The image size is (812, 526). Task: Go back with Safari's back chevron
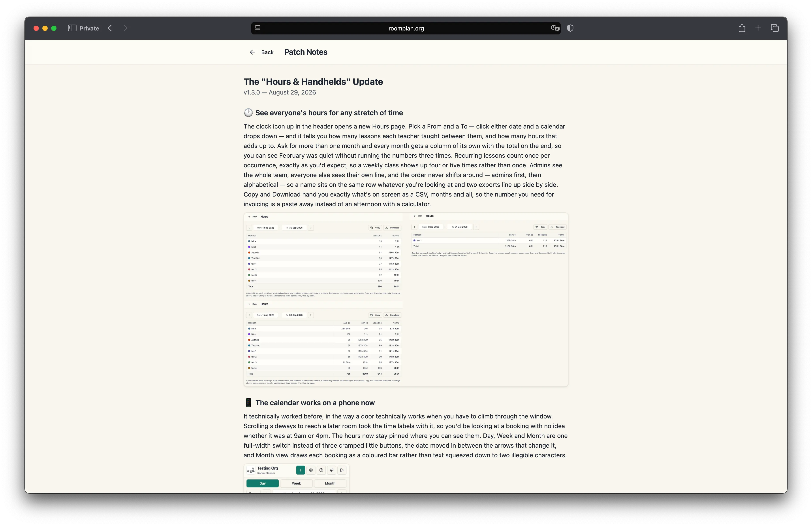pos(110,28)
